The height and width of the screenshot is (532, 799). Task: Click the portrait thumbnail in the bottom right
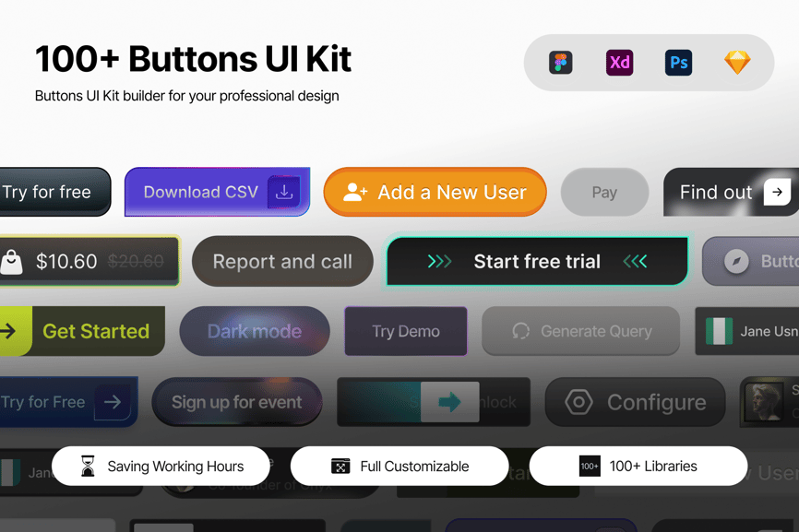pyautogui.click(x=763, y=401)
